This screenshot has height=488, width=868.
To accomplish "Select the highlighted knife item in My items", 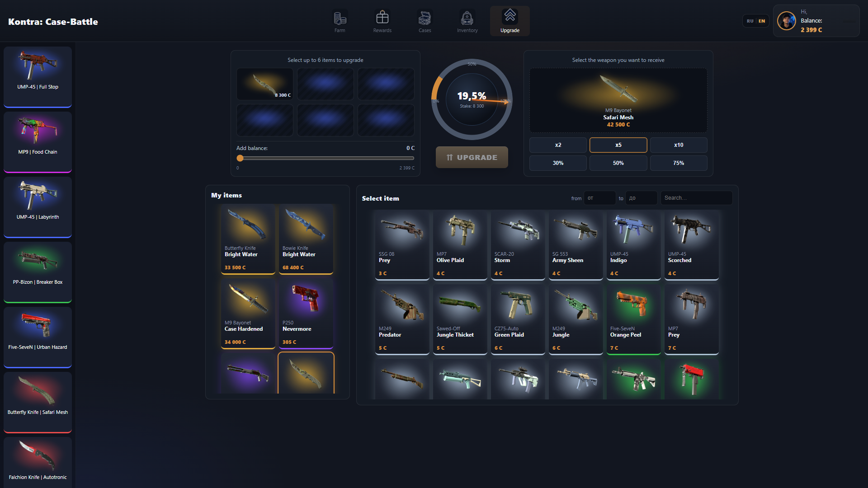I will (306, 373).
